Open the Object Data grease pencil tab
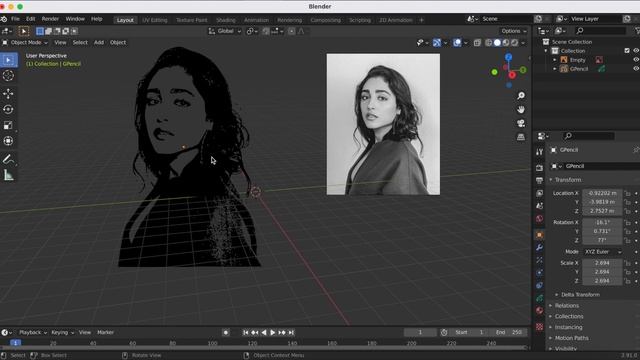Image resolution: width=640 pixels, height=360 pixels. [x=540, y=298]
